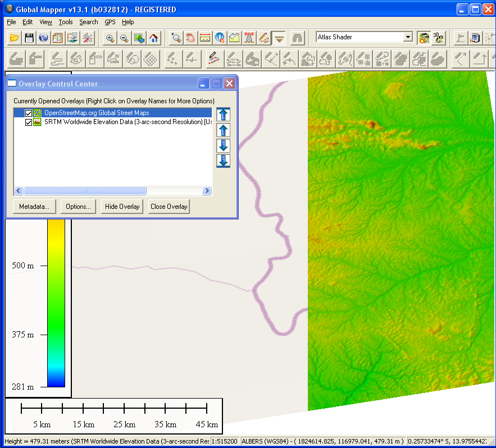Image resolution: width=496 pixels, height=448 pixels.
Task: Open the Tools menu
Action: [66, 22]
